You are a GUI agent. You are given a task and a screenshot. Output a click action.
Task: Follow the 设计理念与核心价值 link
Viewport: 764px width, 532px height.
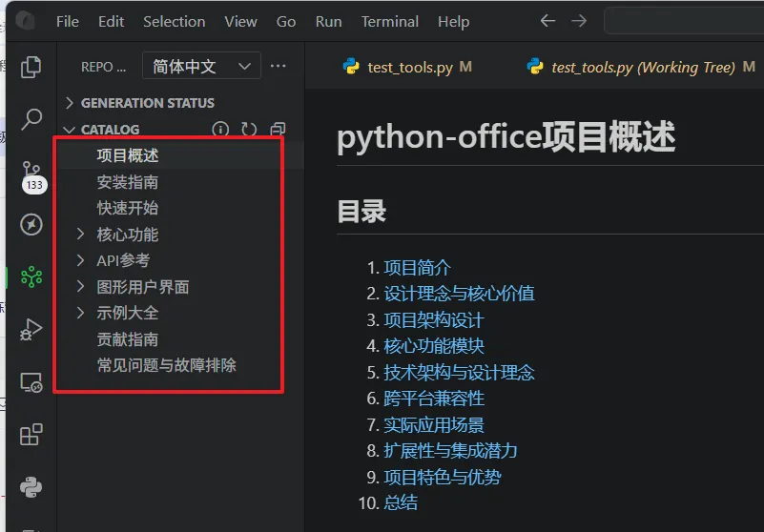[x=459, y=294]
